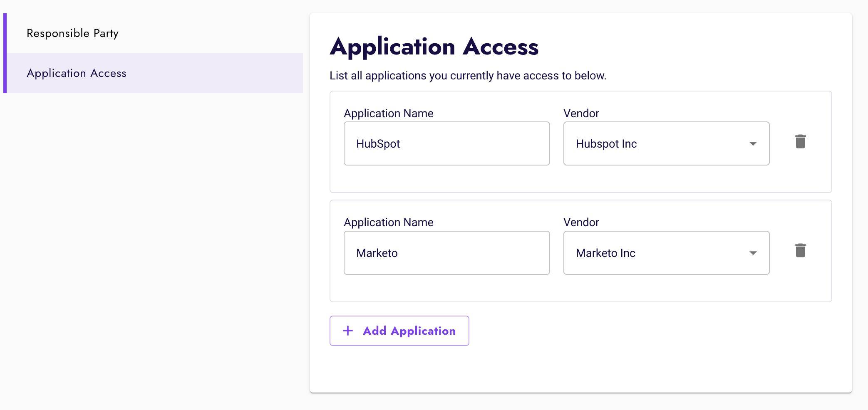
Task: Click the plus icon in Add Application
Action: click(x=348, y=331)
